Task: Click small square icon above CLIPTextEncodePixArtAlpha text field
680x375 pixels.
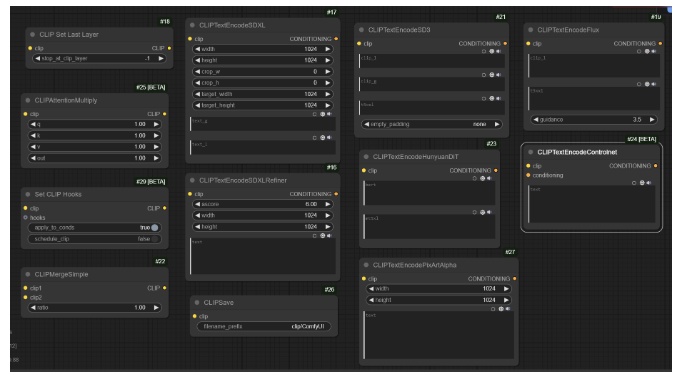Action: click(493, 309)
